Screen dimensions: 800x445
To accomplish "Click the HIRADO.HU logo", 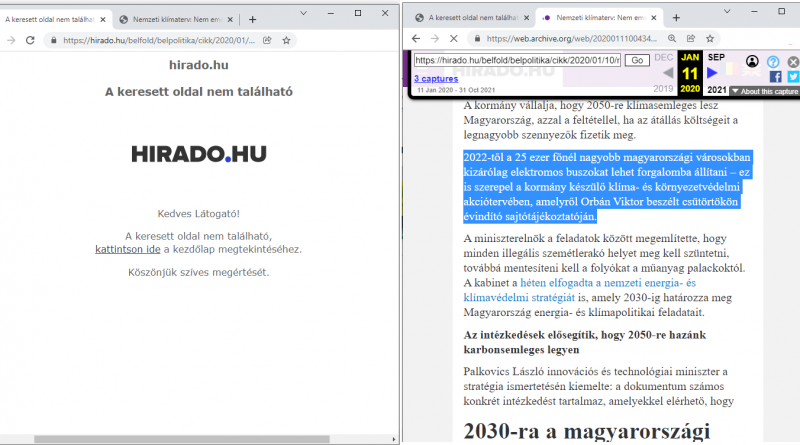I will point(198,154).
